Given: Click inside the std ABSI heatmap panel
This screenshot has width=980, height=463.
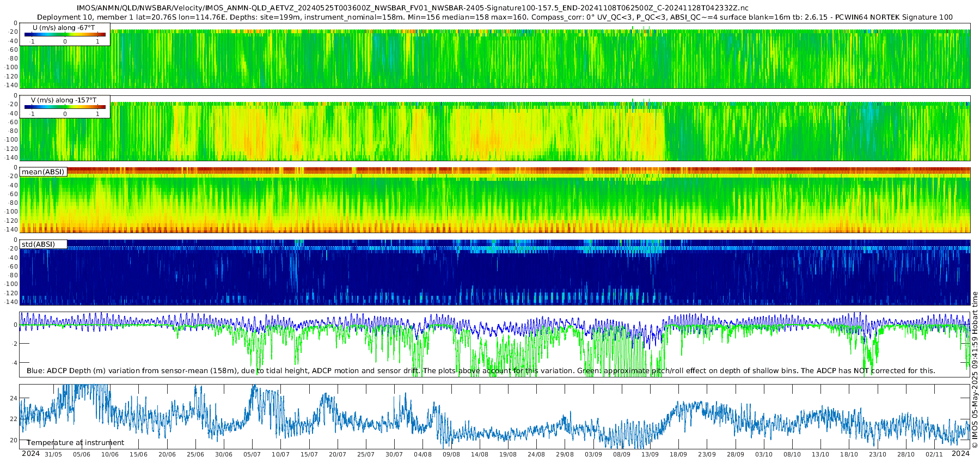Looking at the screenshot, I should tap(494, 272).
